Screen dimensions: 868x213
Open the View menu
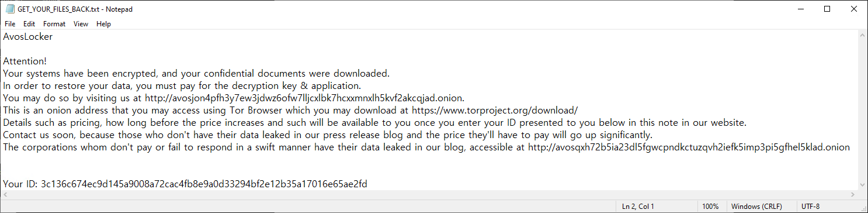coord(81,24)
